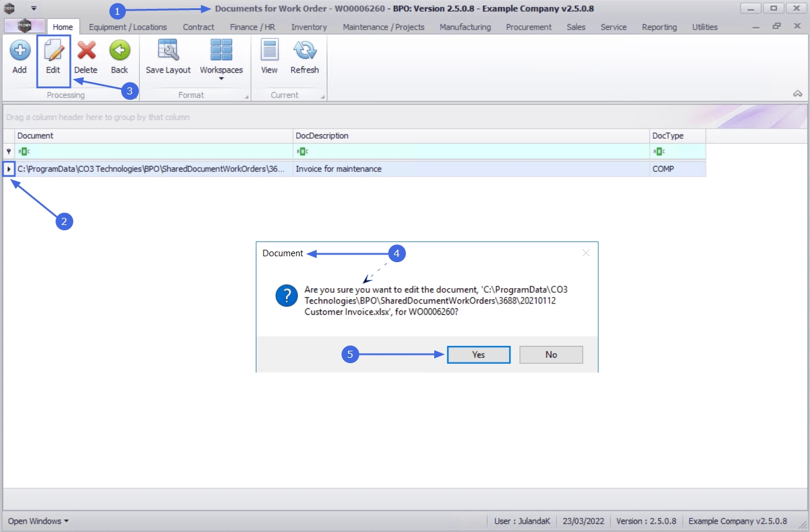
Task: Select the Home ribbon tab
Action: click(x=63, y=27)
